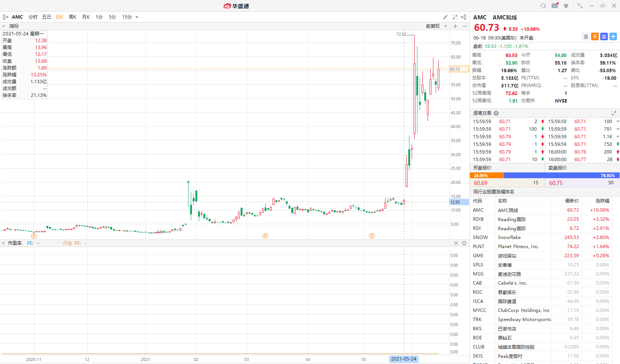Switch to compact window mode icon
Viewport: 620px width, 364px height.
pos(580,6)
